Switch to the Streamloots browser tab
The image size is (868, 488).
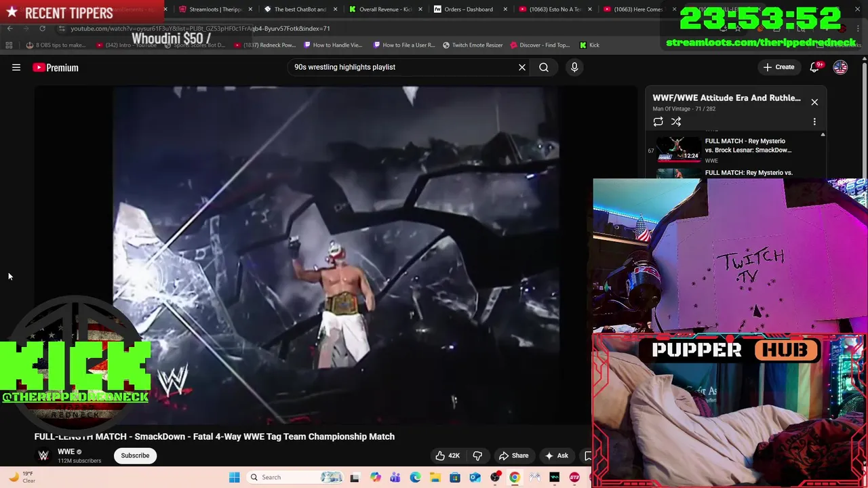pyautogui.click(x=214, y=9)
